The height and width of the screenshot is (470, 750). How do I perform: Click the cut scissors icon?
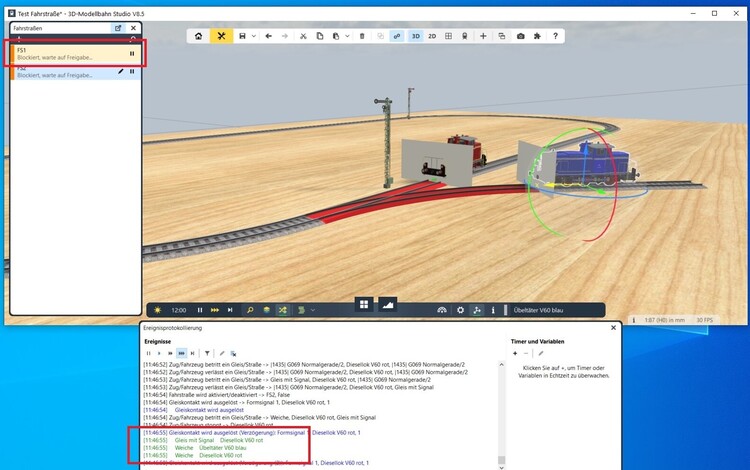(x=304, y=36)
